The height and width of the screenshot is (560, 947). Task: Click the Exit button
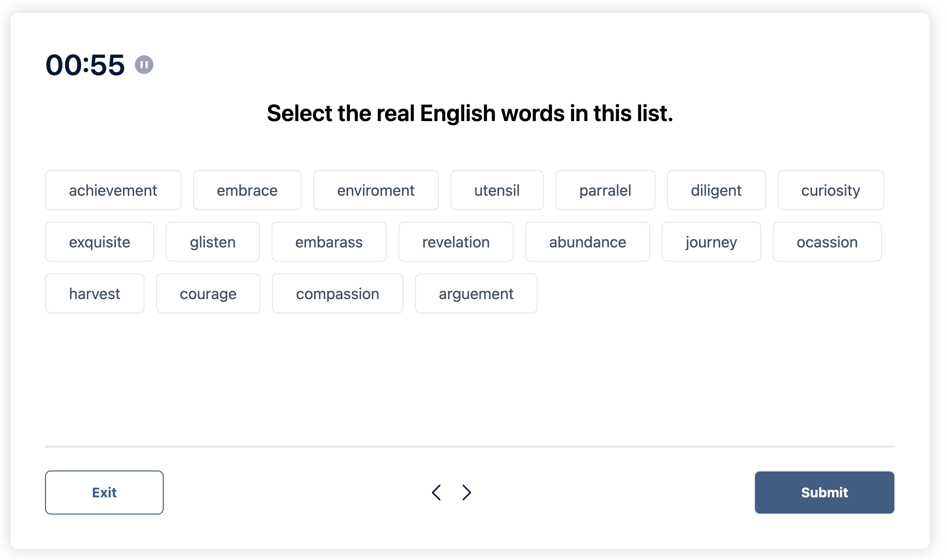click(x=104, y=493)
